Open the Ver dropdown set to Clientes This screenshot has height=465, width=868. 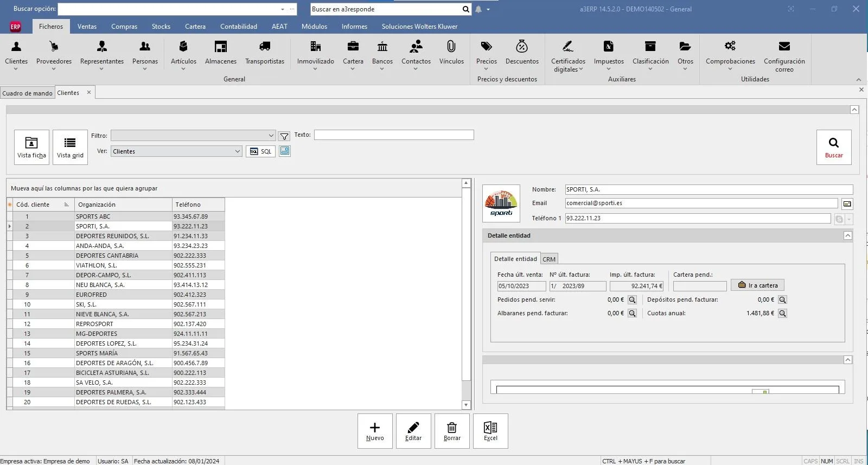(237, 151)
